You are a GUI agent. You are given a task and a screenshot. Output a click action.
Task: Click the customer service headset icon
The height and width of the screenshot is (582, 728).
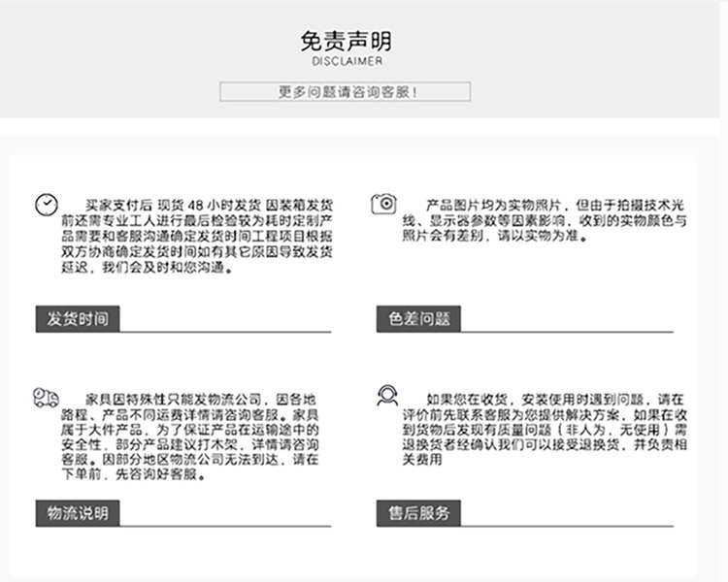[x=386, y=396]
